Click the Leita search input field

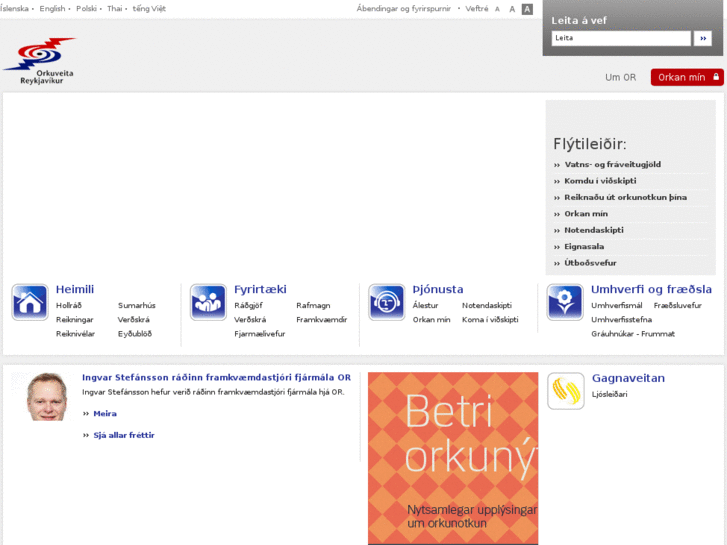click(620, 38)
